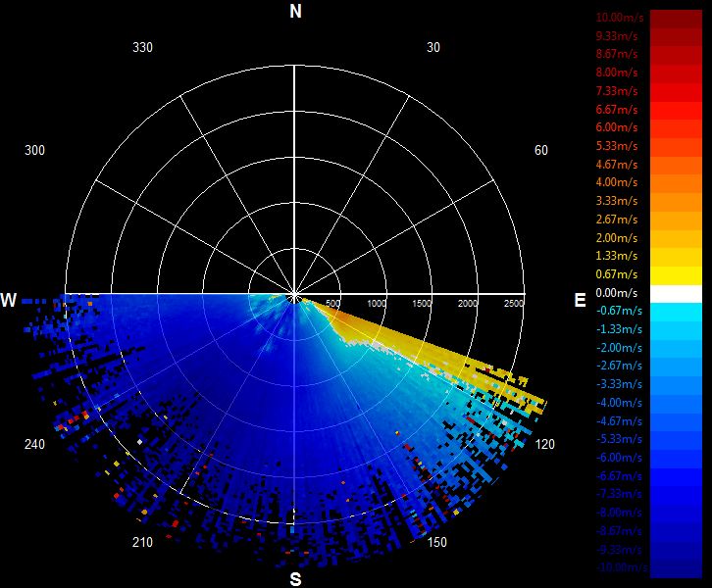Click the 240 degree azimuth label
Viewport: 712px width, 588px height.
(x=34, y=444)
